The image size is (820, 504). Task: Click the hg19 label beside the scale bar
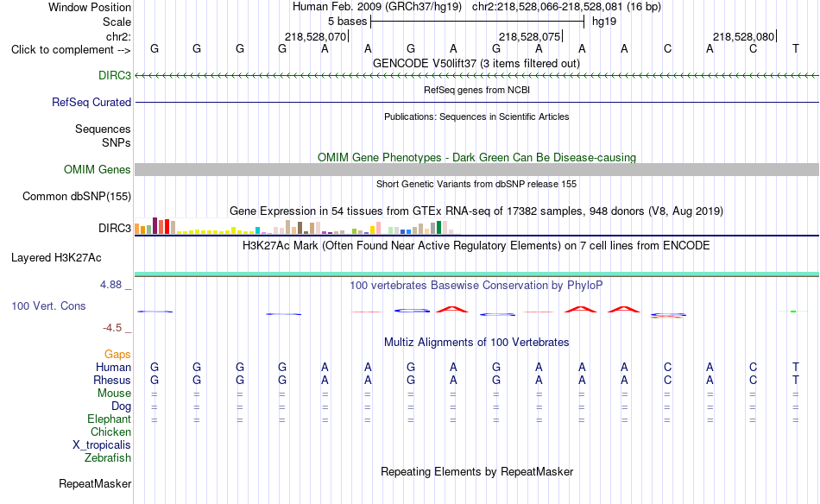point(604,22)
